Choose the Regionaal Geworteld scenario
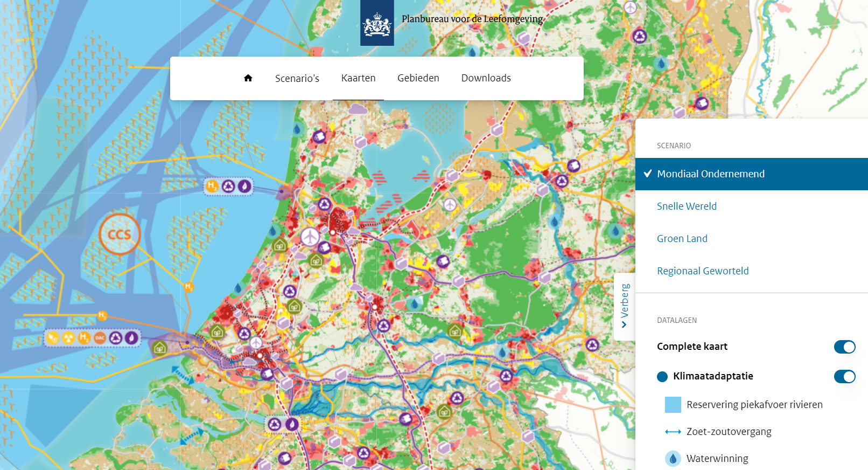868x470 pixels. click(x=703, y=271)
